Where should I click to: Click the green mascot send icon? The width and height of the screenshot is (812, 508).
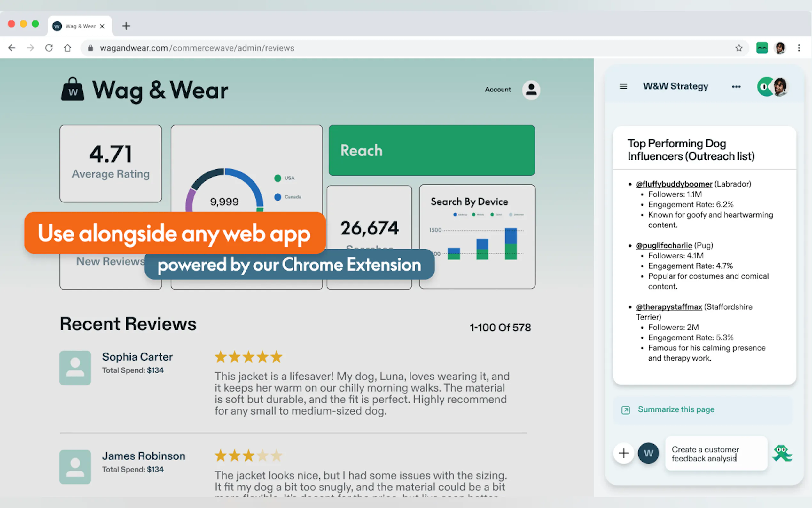pos(782,454)
